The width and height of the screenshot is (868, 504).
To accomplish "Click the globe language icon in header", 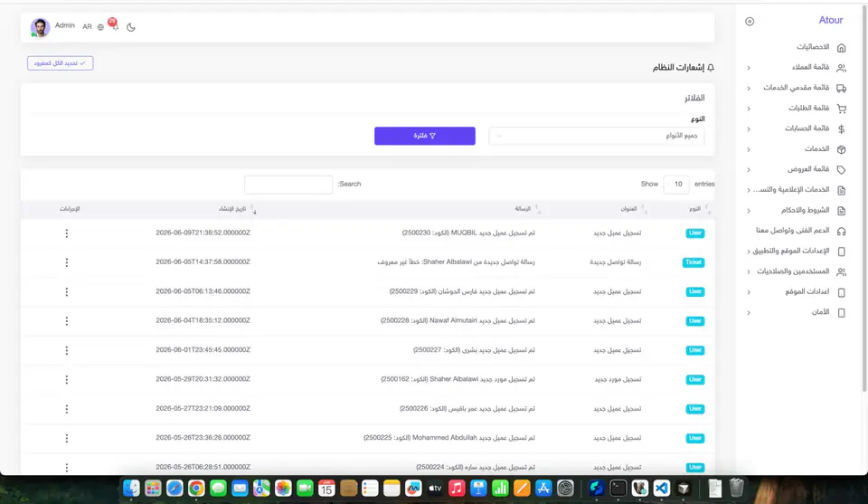I will coord(100,27).
